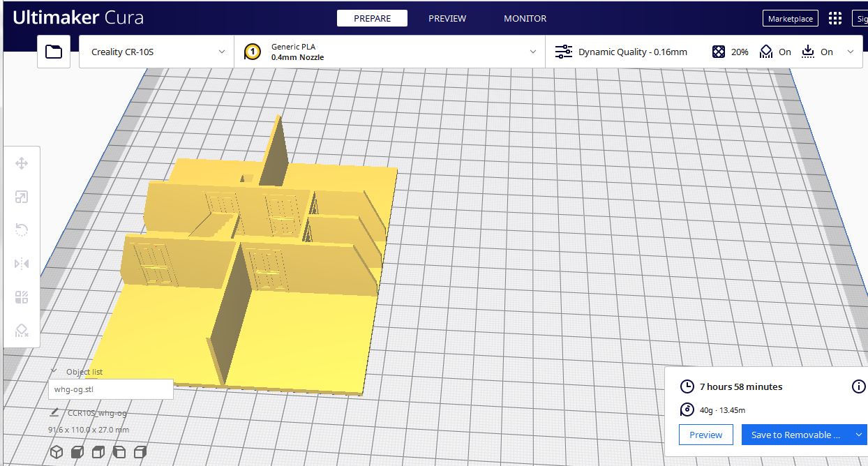This screenshot has height=466, width=868.
Task: Expand the Creality CR-10S printer dropdown
Action: [157, 52]
